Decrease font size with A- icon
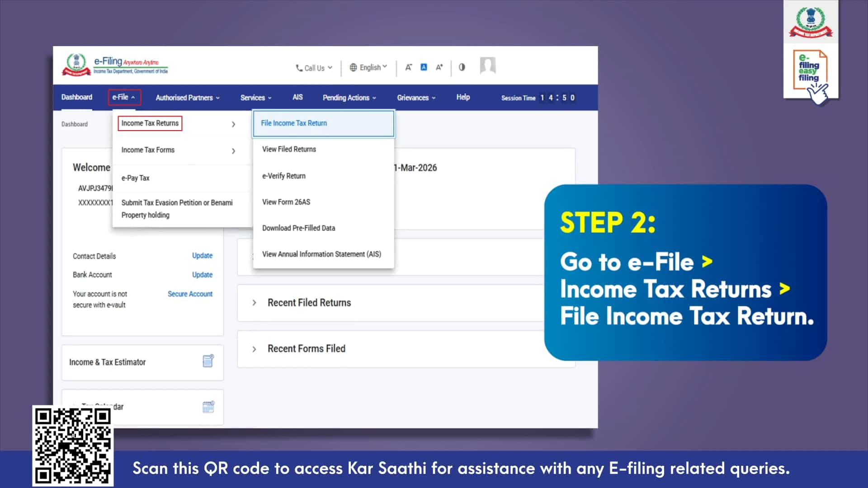 [408, 67]
